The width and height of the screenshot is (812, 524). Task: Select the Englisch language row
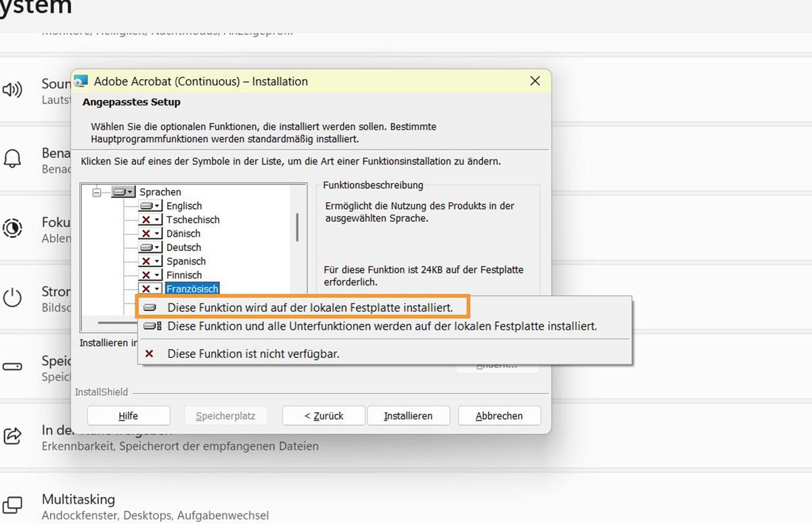tap(184, 206)
